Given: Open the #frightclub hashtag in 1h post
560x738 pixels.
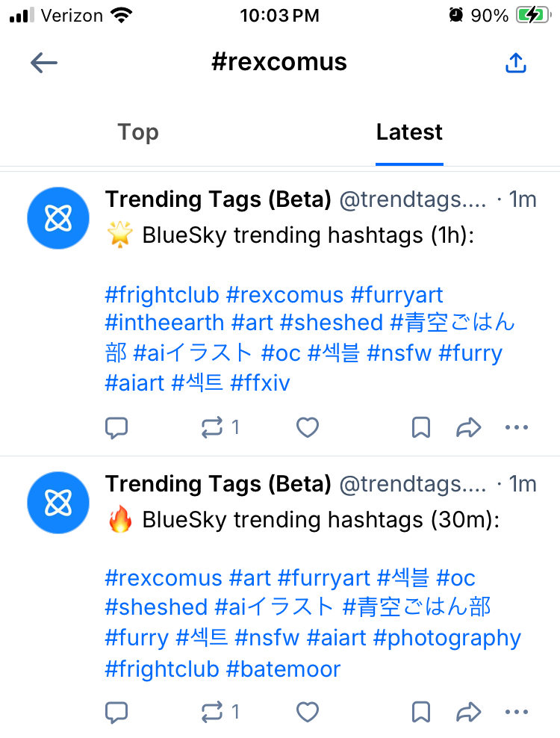Looking at the screenshot, I should click(162, 294).
